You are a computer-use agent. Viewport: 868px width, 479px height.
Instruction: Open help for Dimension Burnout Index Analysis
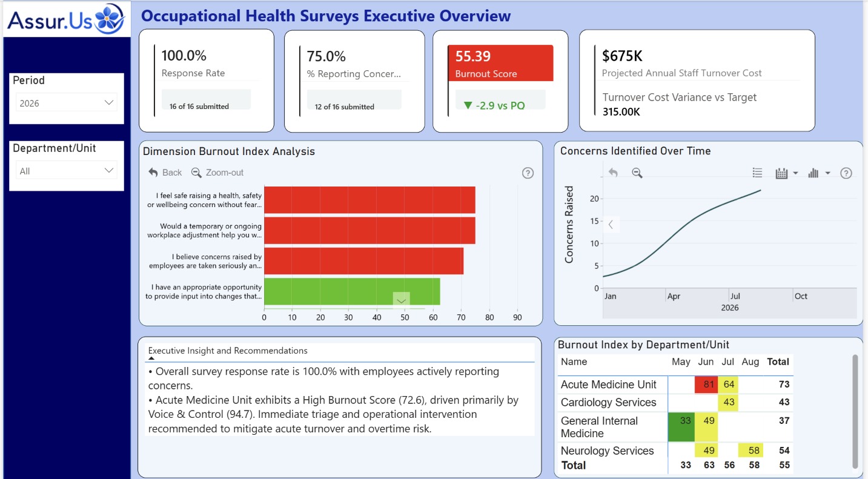pos(528,173)
